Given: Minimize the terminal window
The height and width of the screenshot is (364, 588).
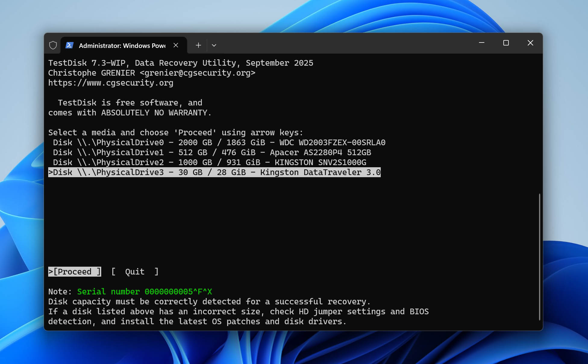Looking at the screenshot, I should (482, 43).
